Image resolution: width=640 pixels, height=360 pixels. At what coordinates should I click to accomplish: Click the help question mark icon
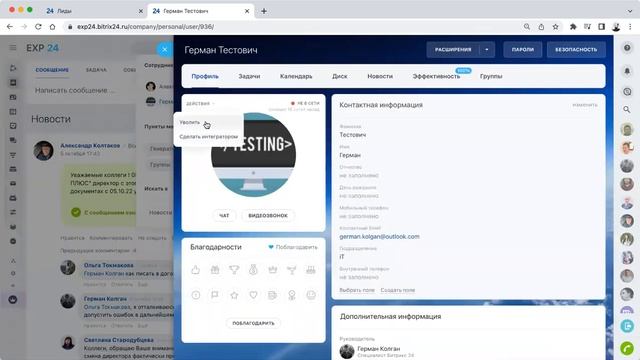point(627,48)
